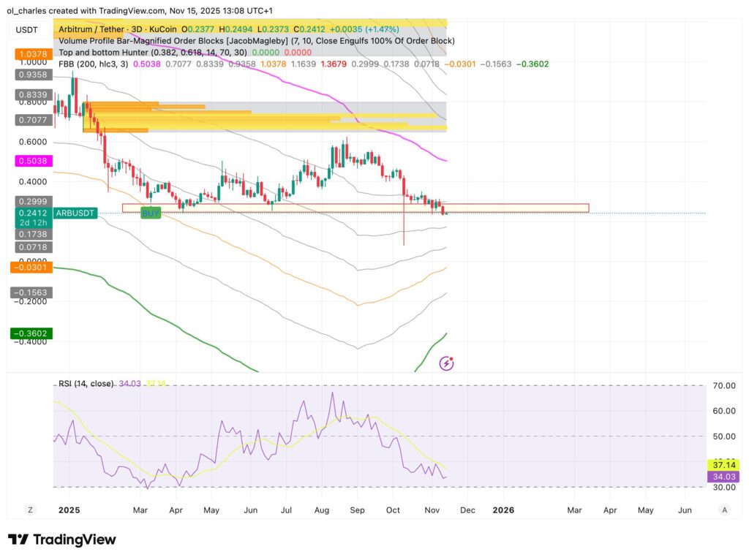Image resolution: width=749 pixels, height=560 pixels.
Task: Click the A auto-scale button
Action: coord(724,509)
